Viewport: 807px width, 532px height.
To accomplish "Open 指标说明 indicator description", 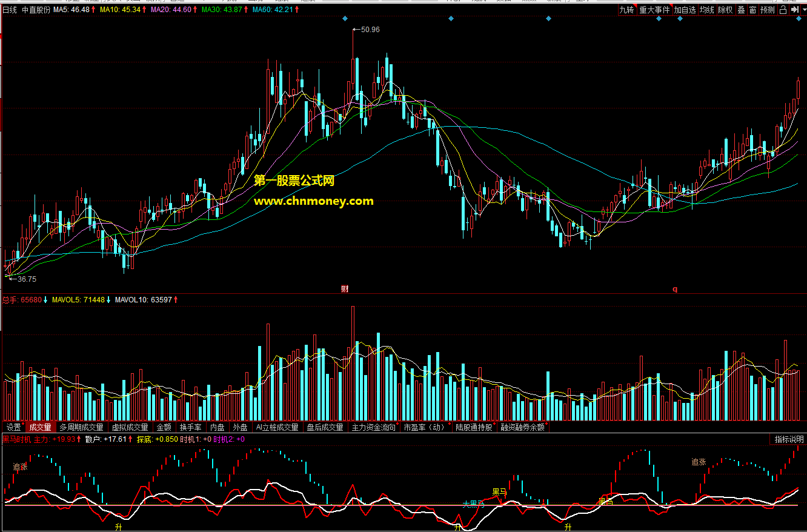I will [x=789, y=439].
